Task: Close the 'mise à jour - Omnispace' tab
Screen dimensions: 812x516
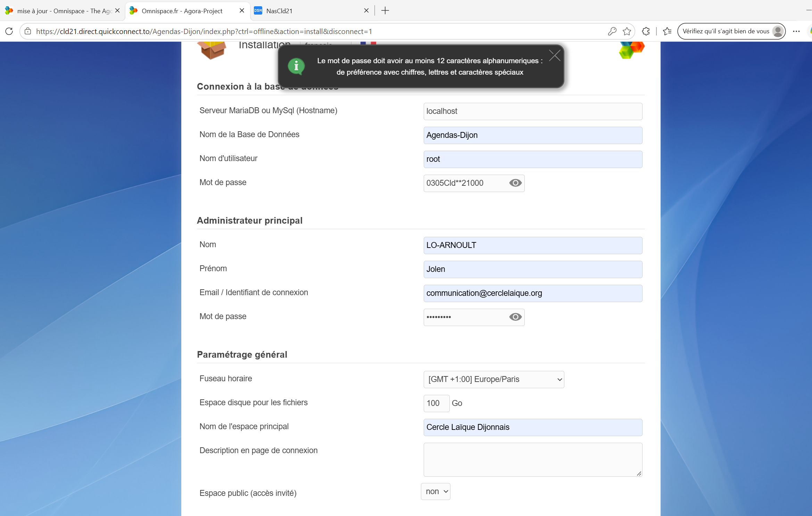Action: coord(117,11)
